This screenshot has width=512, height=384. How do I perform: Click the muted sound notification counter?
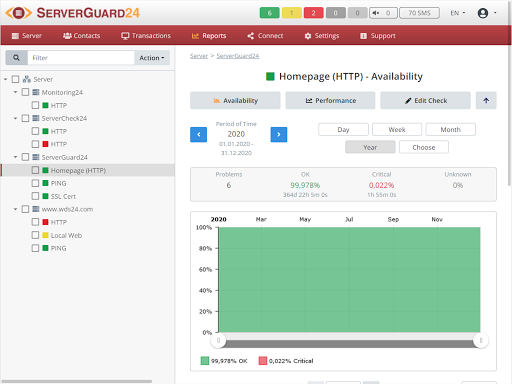(x=383, y=13)
